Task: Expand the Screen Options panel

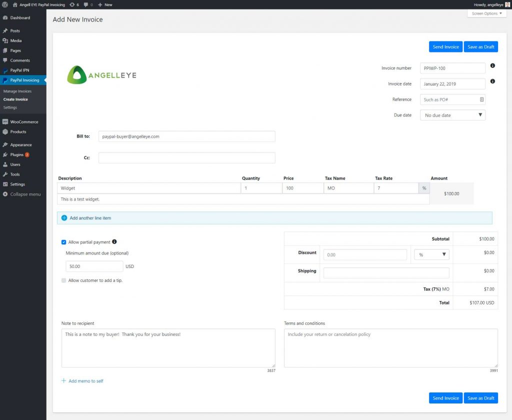Action: click(x=486, y=13)
